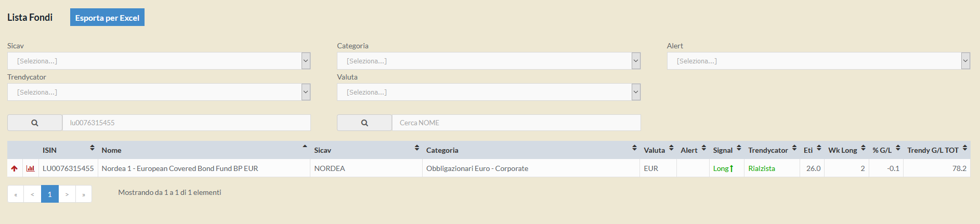Sort by Trendycator column arrows
The width and height of the screenshot is (980, 224).
794,148
